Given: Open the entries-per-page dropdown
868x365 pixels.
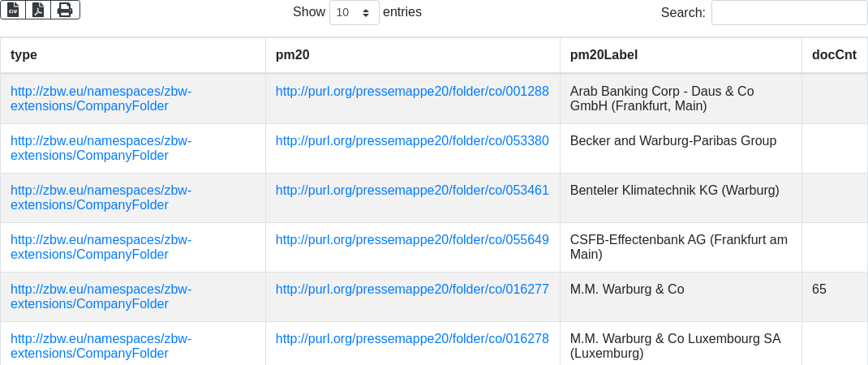Looking at the screenshot, I should [x=354, y=13].
